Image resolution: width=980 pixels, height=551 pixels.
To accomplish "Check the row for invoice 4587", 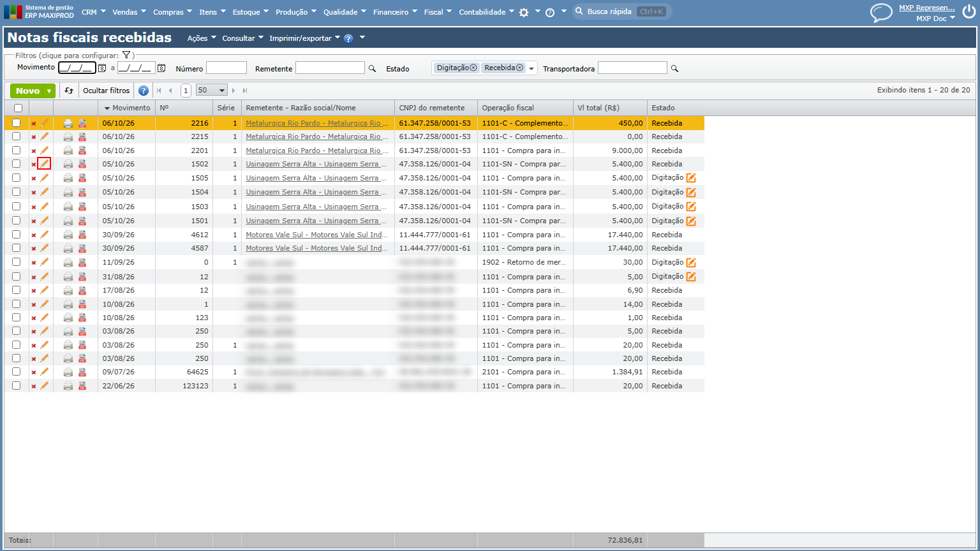I will [x=16, y=248].
